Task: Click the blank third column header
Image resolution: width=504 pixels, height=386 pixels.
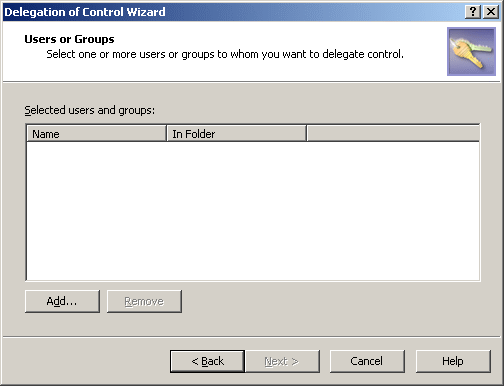Action: coord(393,134)
